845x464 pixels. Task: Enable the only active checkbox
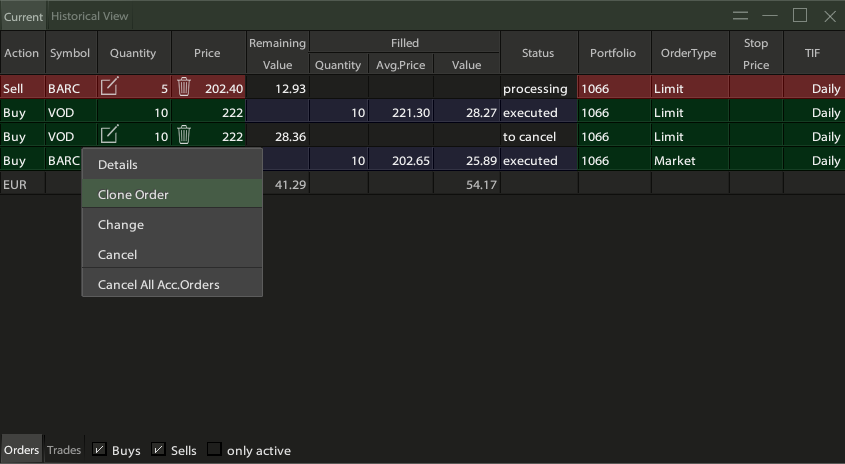214,450
